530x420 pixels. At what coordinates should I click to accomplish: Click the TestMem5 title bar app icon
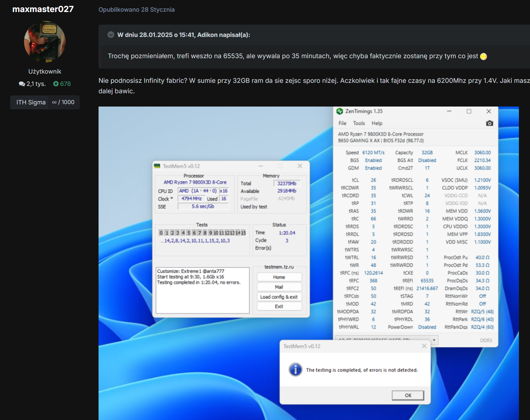(x=157, y=166)
